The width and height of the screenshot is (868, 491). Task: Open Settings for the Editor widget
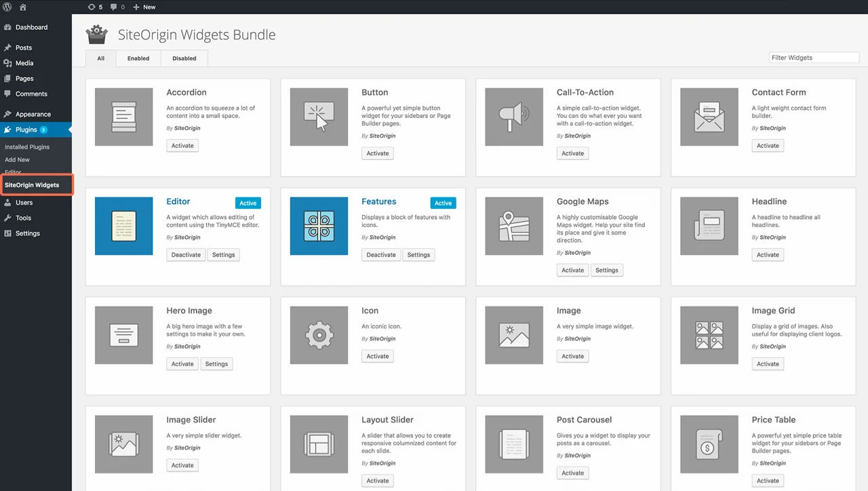point(224,255)
